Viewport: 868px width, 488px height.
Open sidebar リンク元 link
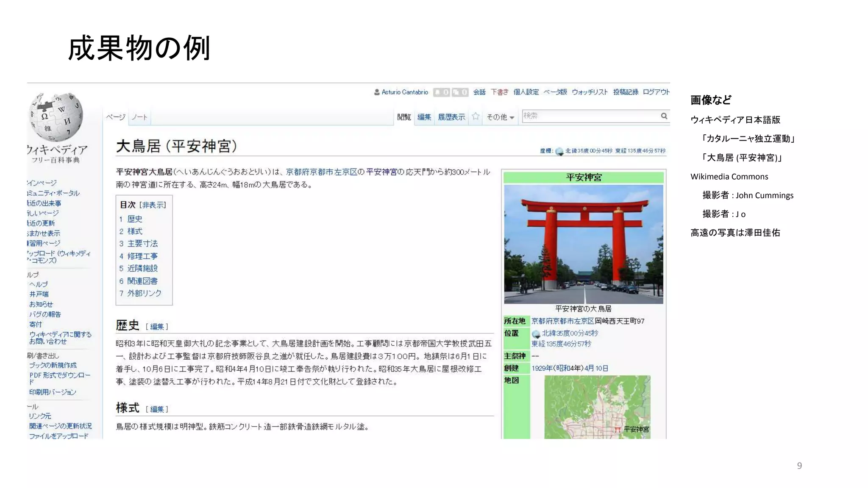(x=40, y=416)
